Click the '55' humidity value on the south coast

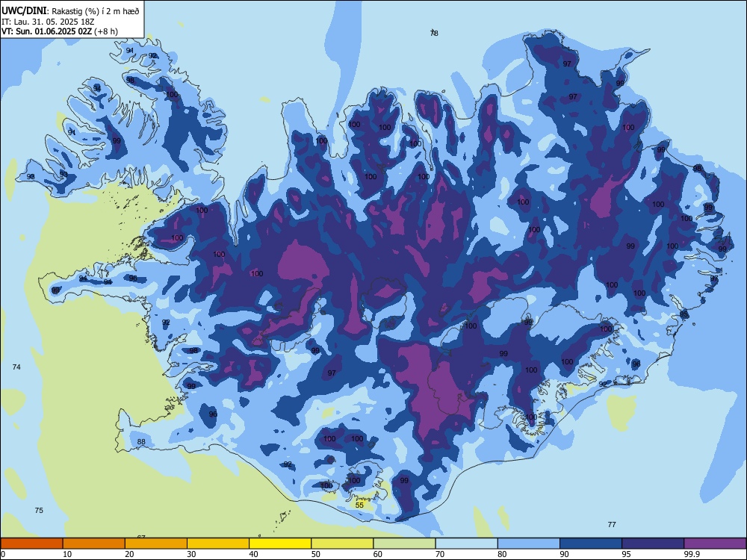(359, 505)
